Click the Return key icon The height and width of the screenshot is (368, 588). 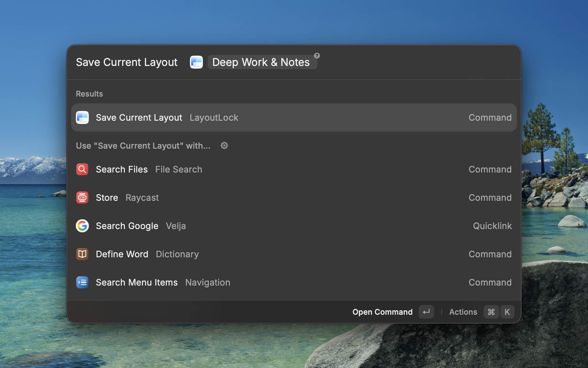426,312
